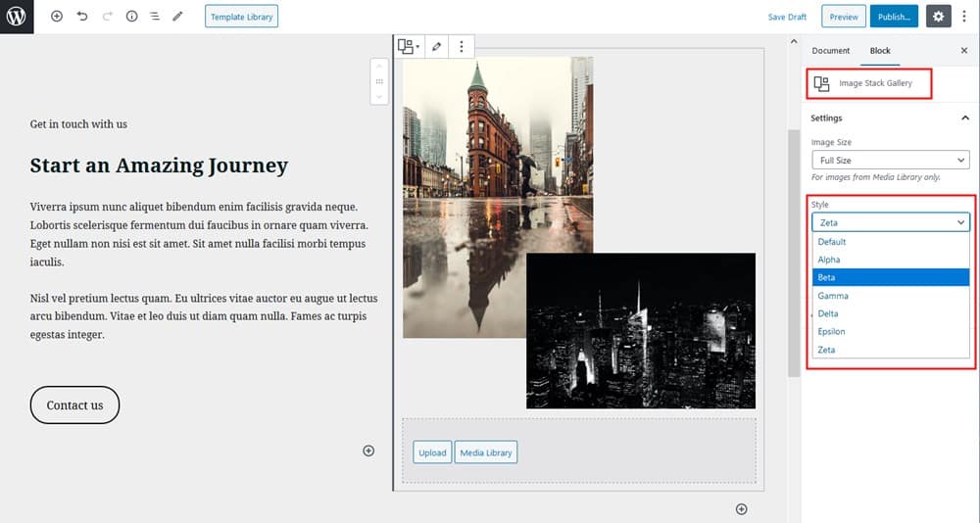
Task: Click the Image Stack Gallery block icon in the sidebar
Action: point(822,83)
